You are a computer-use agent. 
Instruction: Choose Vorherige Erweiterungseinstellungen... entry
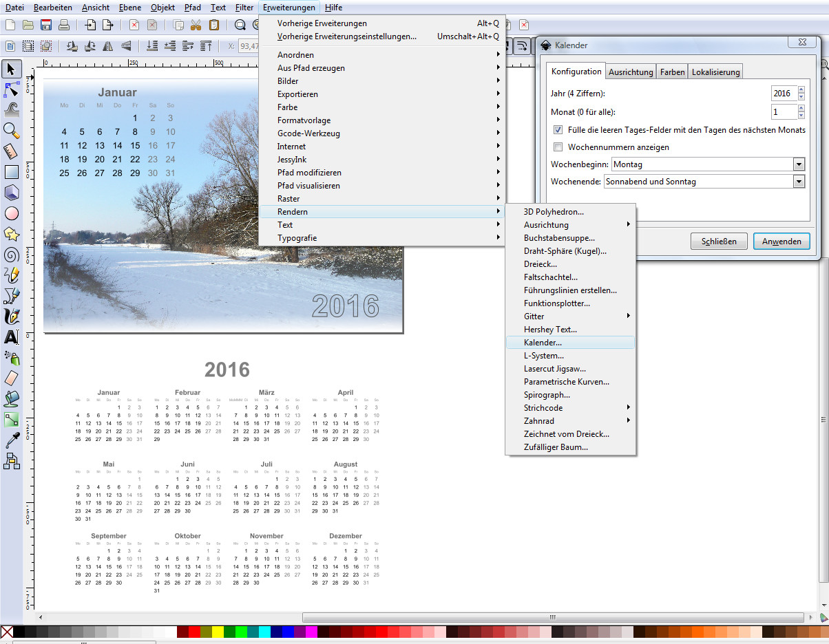(381, 36)
